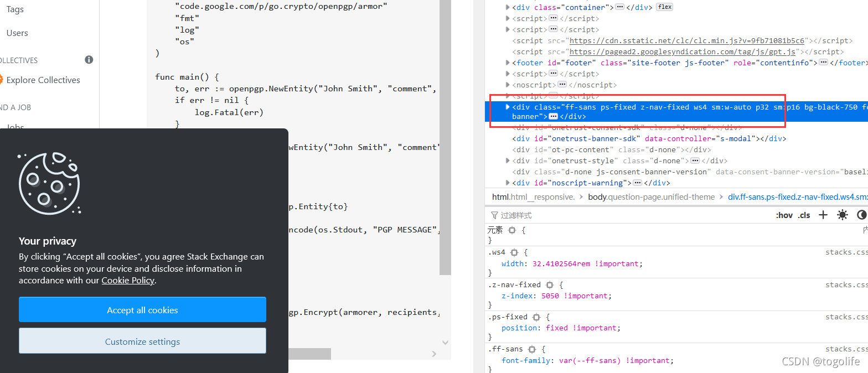Click the ellipsis badge in noscript row
This screenshot has width=868, height=373.
point(562,85)
